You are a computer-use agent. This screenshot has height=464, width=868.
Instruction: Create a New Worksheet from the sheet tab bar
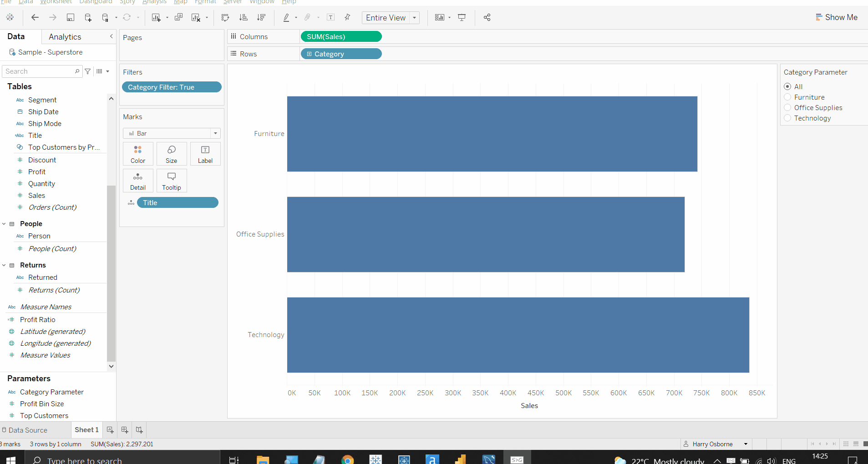coord(110,429)
